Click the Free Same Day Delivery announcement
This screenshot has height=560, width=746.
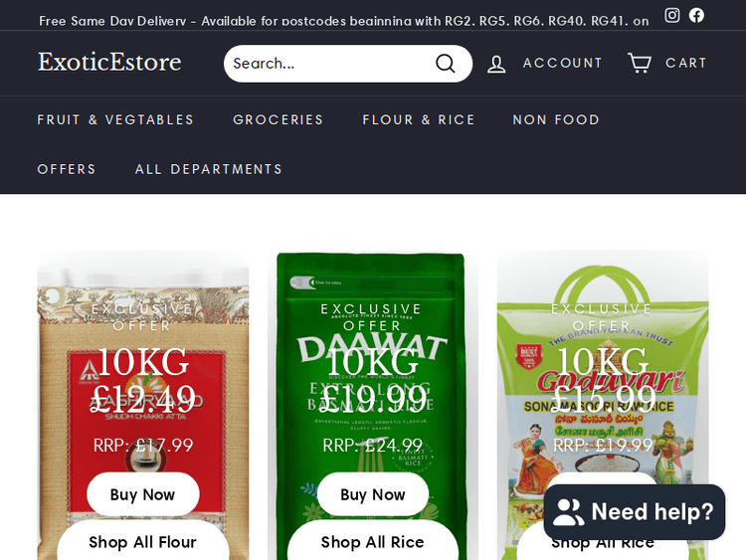tap(343, 21)
